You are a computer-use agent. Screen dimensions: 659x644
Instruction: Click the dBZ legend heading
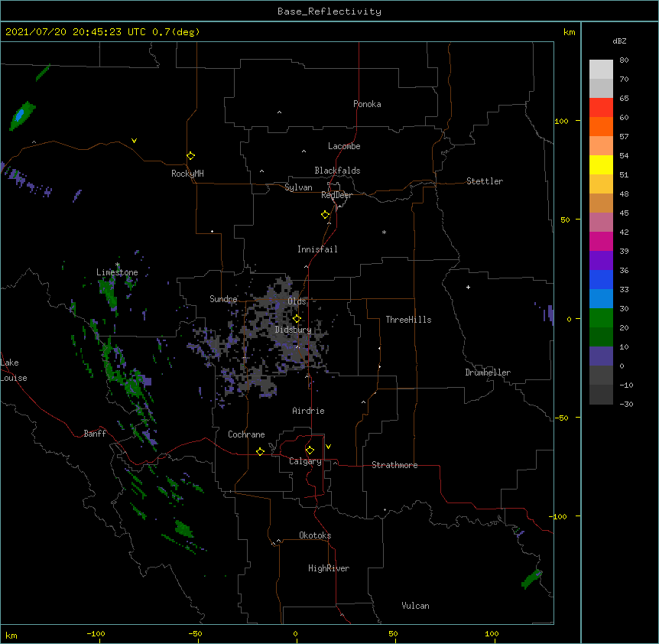pos(619,41)
